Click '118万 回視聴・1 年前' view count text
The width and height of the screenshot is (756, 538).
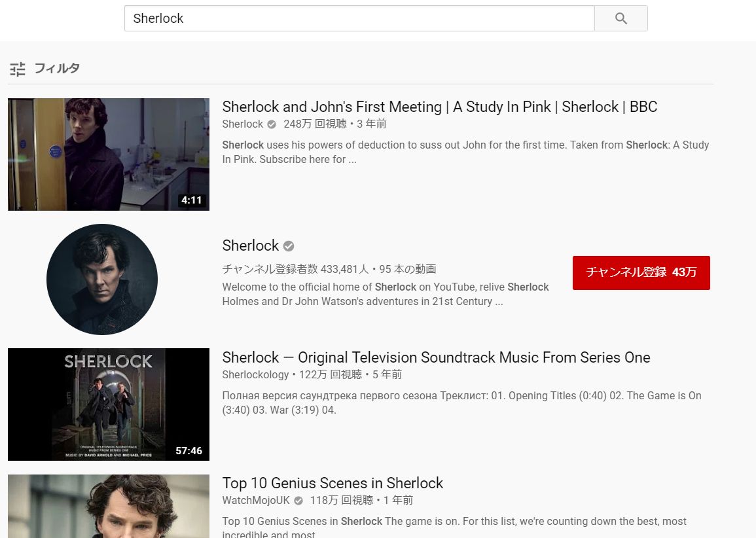[361, 501]
